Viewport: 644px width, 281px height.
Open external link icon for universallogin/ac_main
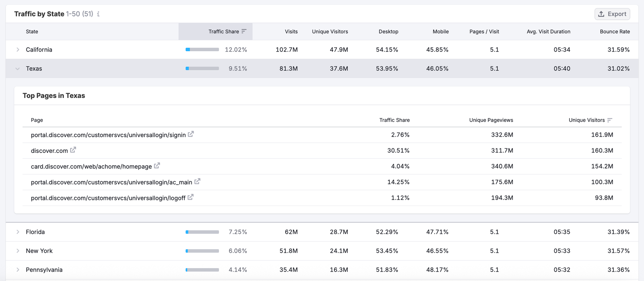[197, 181]
